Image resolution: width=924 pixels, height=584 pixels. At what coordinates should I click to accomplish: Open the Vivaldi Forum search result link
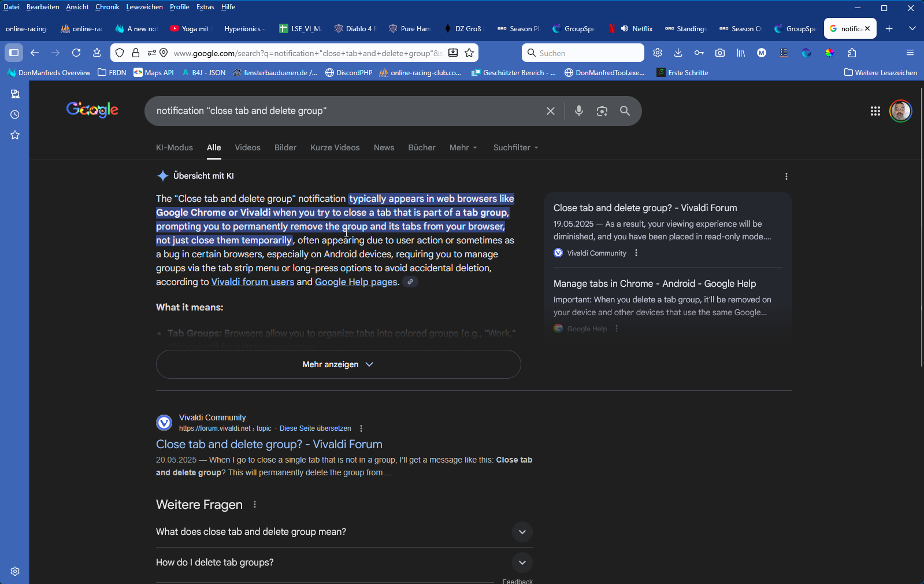(x=269, y=444)
